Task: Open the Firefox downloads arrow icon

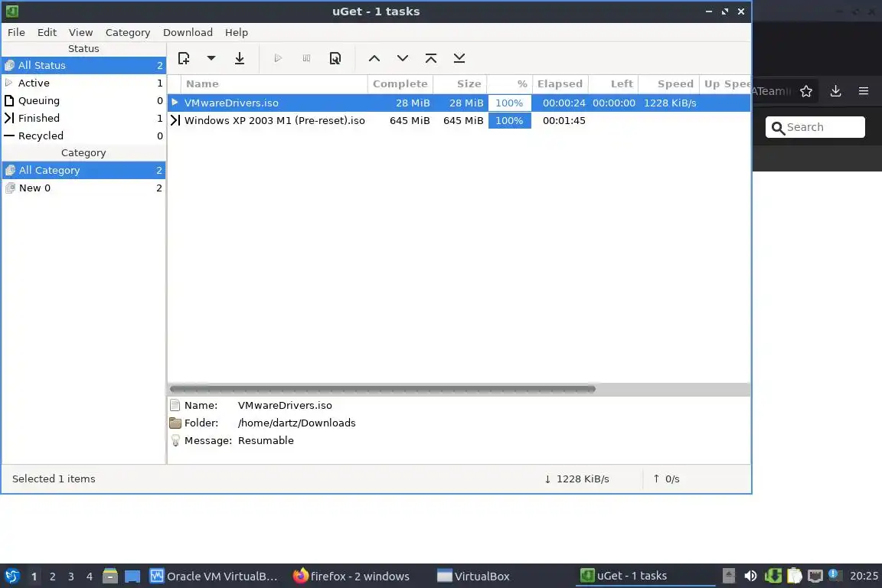Action: tap(835, 91)
